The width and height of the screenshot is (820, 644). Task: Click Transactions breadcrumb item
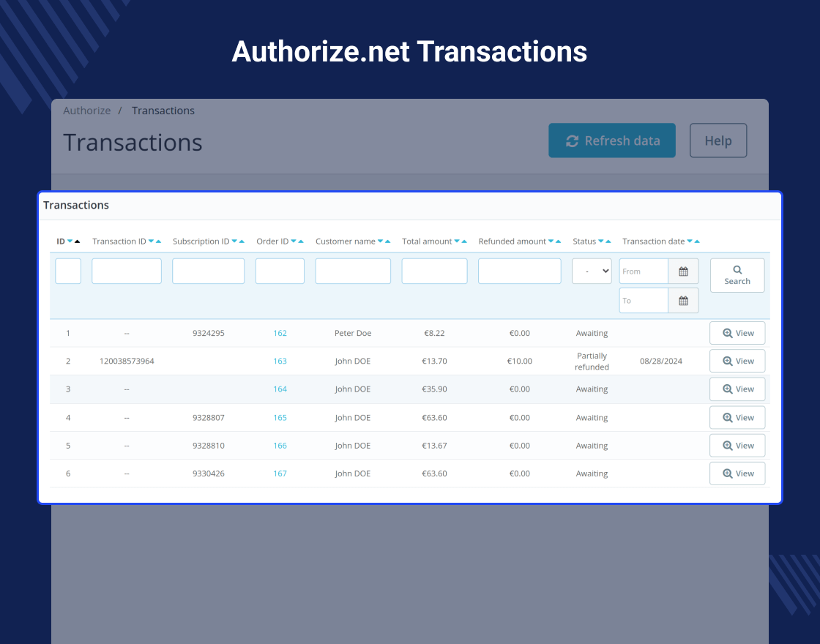(x=163, y=111)
